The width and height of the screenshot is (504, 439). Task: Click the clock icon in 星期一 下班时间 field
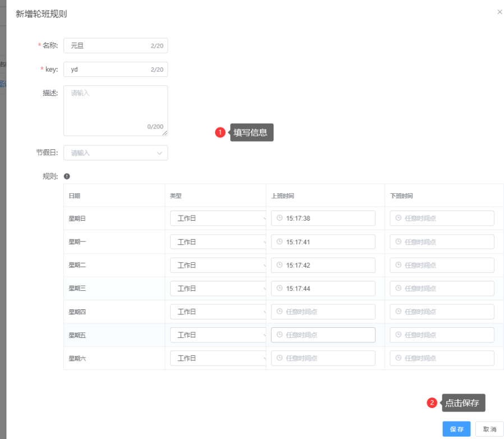click(398, 242)
